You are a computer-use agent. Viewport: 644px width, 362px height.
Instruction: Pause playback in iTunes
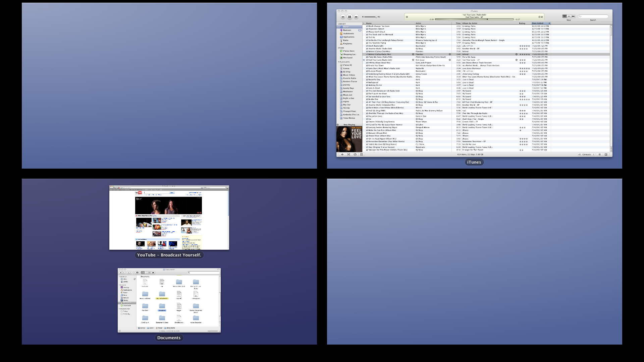coord(350,17)
